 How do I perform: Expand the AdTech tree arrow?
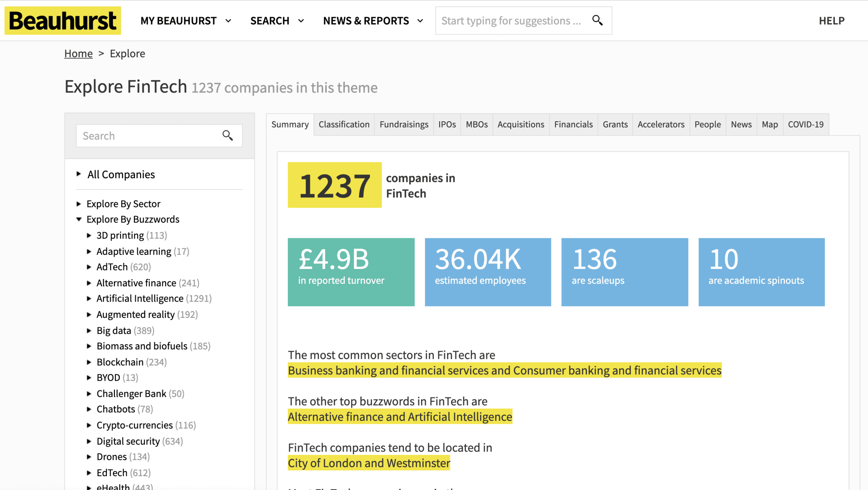[x=89, y=267]
